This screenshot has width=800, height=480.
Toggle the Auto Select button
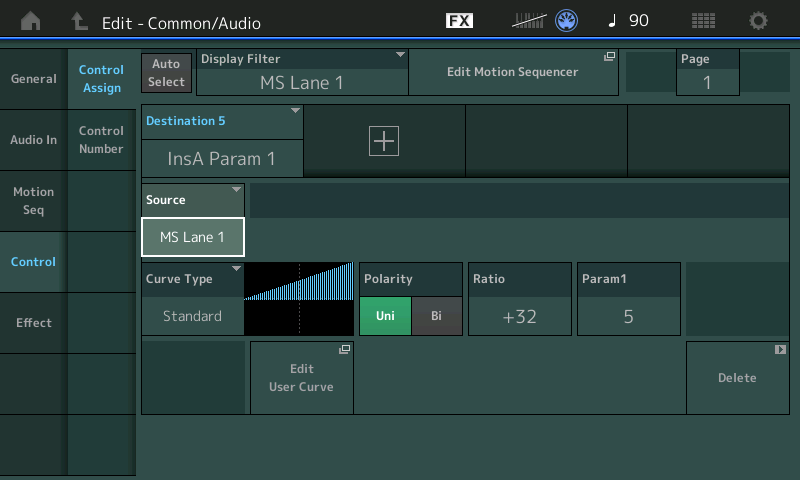click(x=166, y=72)
